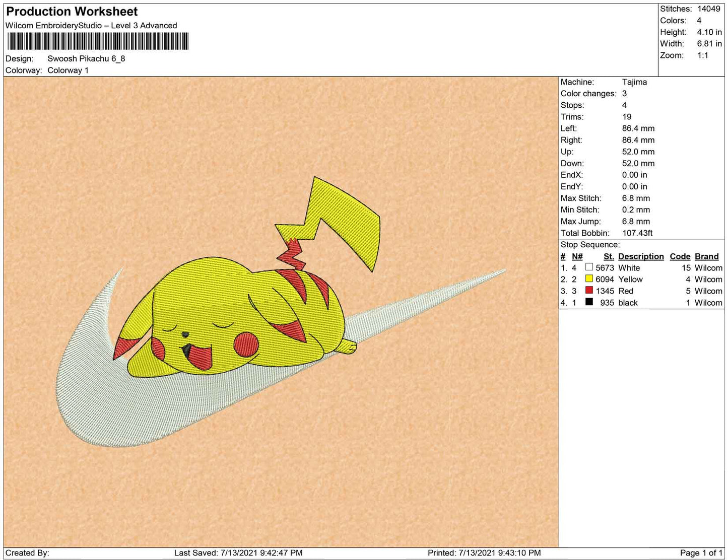This screenshot has height=560, width=728.
Task: Click the St. column header
Action: click(609, 256)
